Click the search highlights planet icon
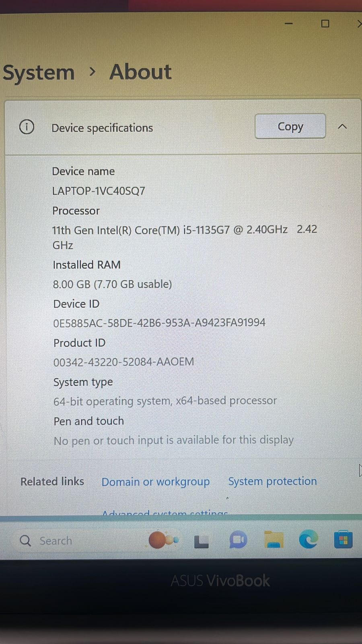362x644 pixels. click(x=163, y=540)
